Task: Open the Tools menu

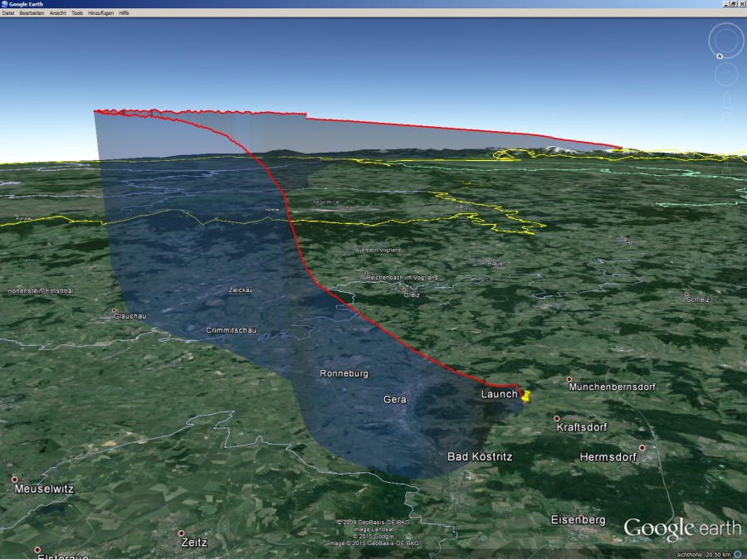Action: click(79, 12)
